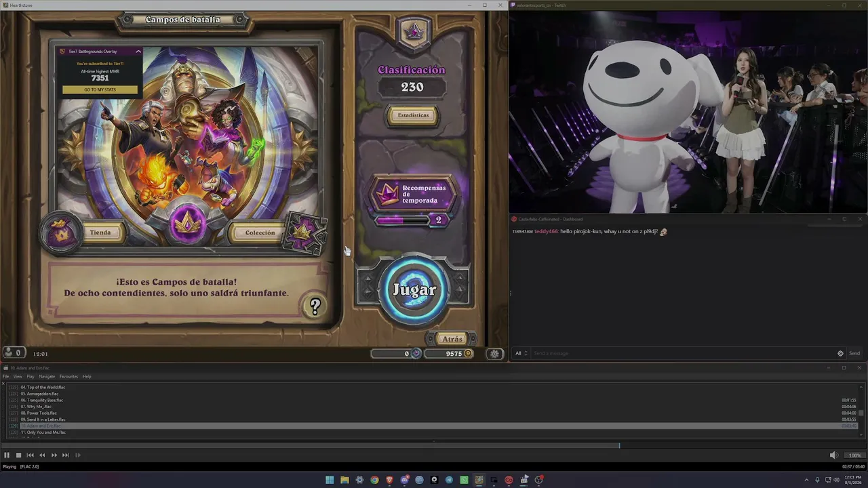Click the 100% volume level box
The image size is (868, 488).
tap(854, 455)
